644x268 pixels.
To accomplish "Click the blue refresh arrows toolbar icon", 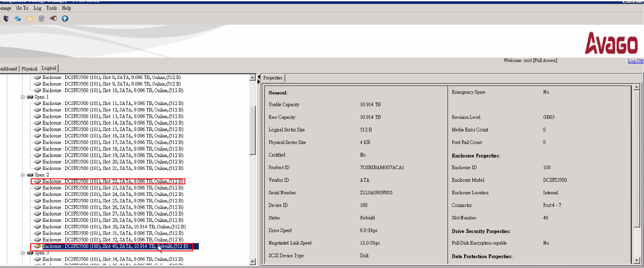I will (17, 18).
